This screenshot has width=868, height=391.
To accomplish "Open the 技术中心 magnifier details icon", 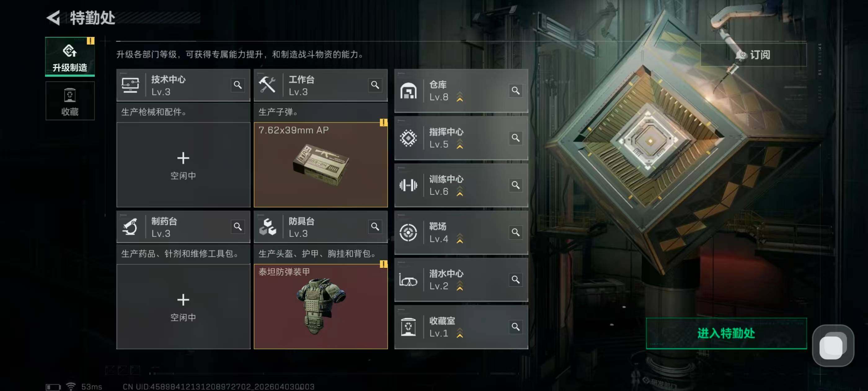I will point(237,85).
